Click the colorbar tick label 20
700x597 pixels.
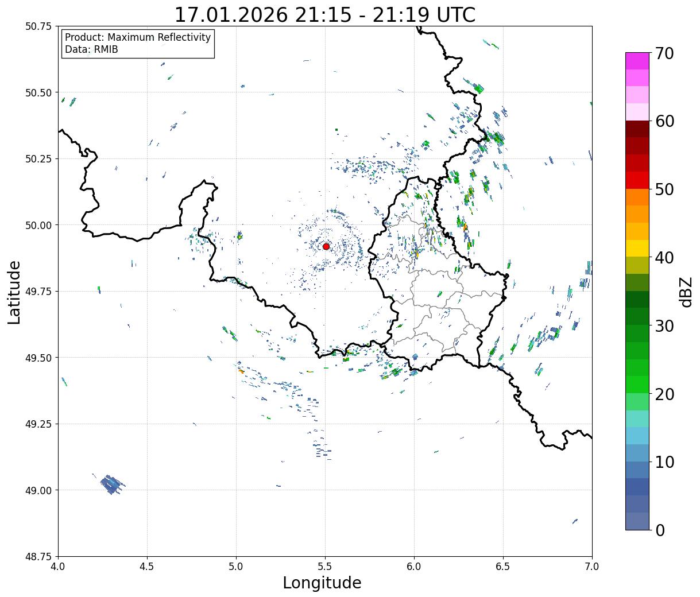pos(664,394)
